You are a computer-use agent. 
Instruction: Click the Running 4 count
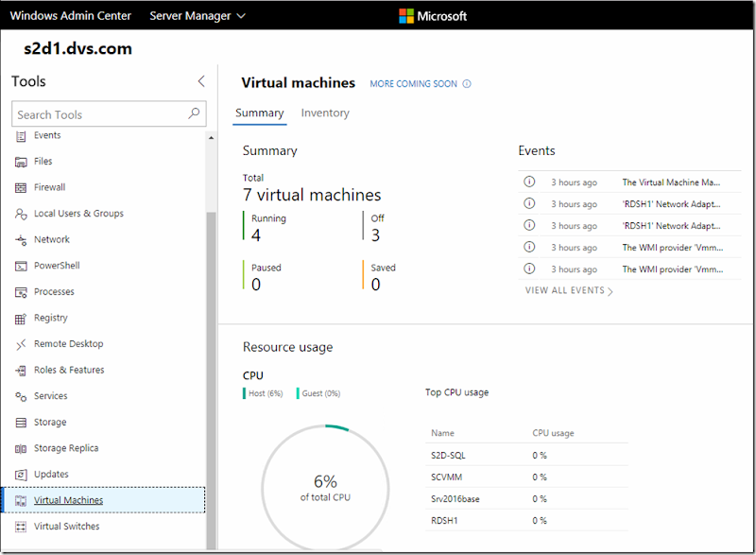tap(256, 235)
